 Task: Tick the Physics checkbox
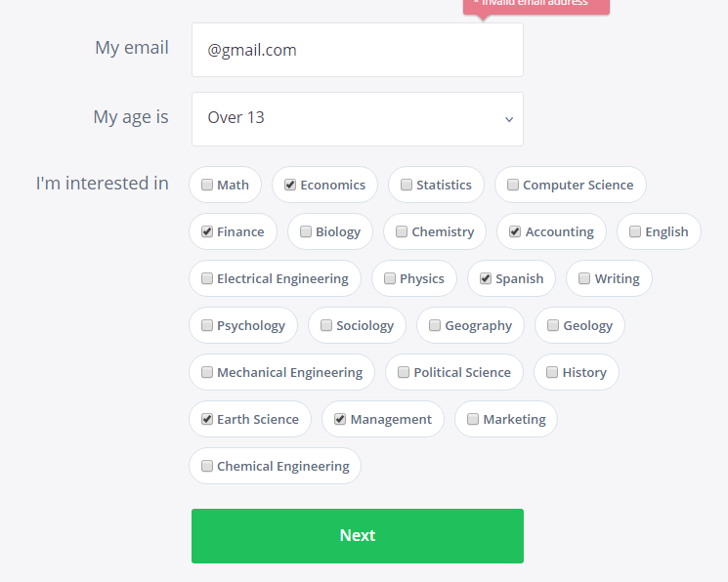pos(390,278)
